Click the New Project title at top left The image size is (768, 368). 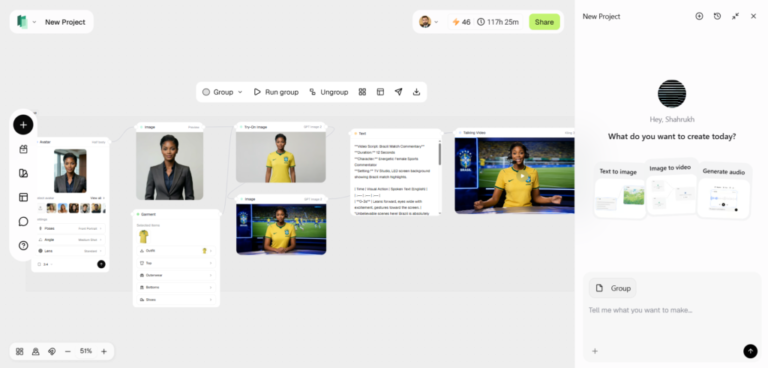65,22
